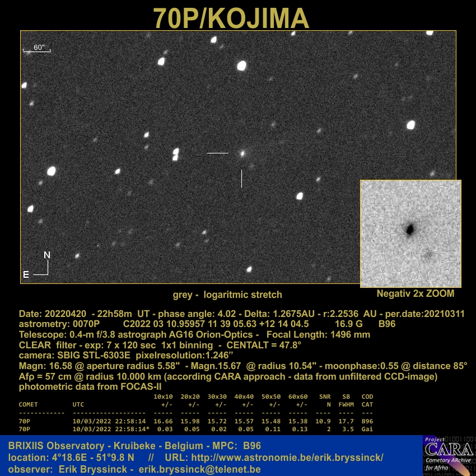Click the timestamp ending with an asterisk
This screenshot has height=476, width=476.
pos(111,430)
